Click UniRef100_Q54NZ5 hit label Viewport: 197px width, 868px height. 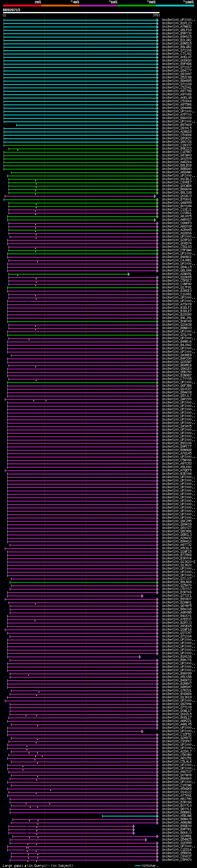pos(177,840)
